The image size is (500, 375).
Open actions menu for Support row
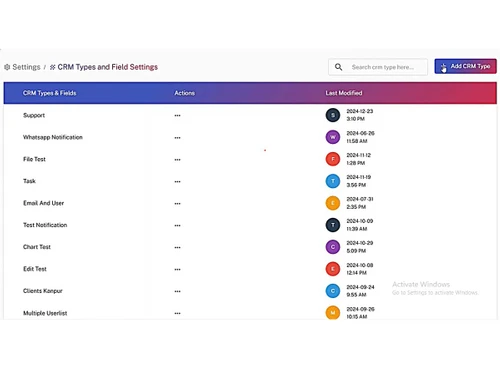(177, 116)
